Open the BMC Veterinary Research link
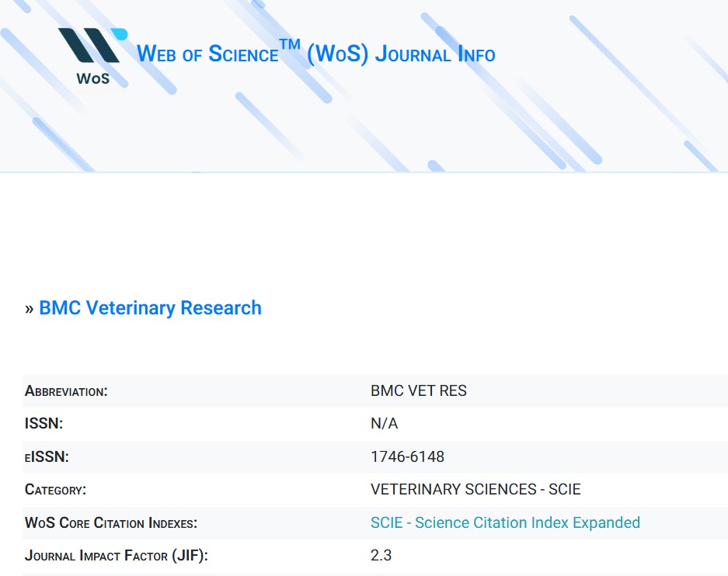728x576 pixels. 150,308
